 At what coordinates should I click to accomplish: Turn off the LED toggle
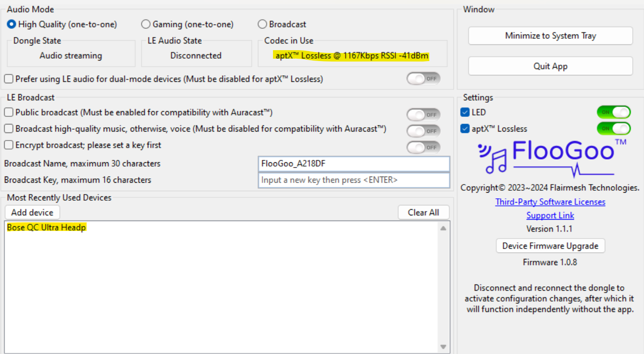pyautogui.click(x=614, y=112)
